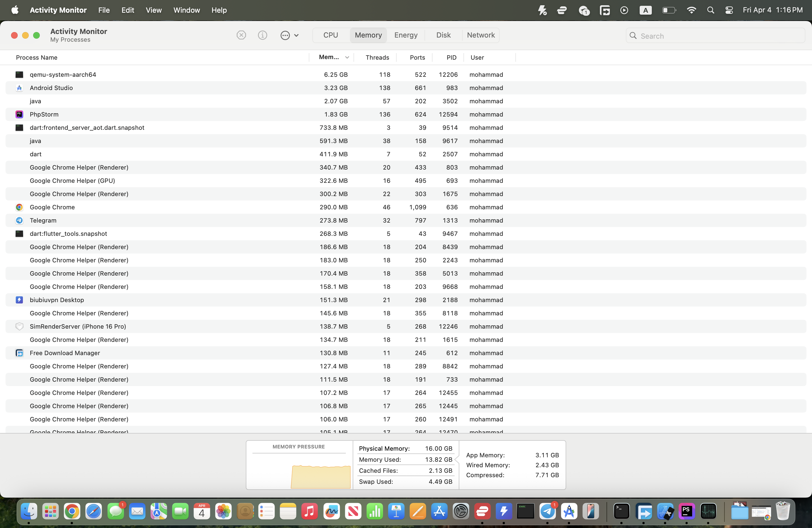812x528 pixels.
Task: Sort by the Process Name column header
Action: (36, 57)
